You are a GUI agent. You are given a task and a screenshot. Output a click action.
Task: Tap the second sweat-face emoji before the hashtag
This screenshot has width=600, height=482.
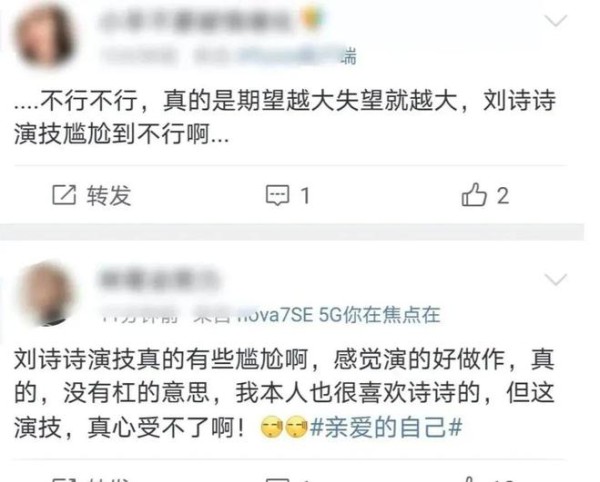pos(297,427)
